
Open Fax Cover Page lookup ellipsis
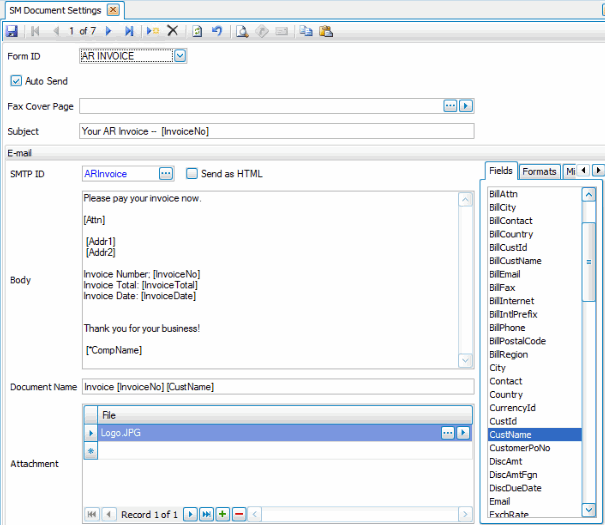click(x=450, y=105)
